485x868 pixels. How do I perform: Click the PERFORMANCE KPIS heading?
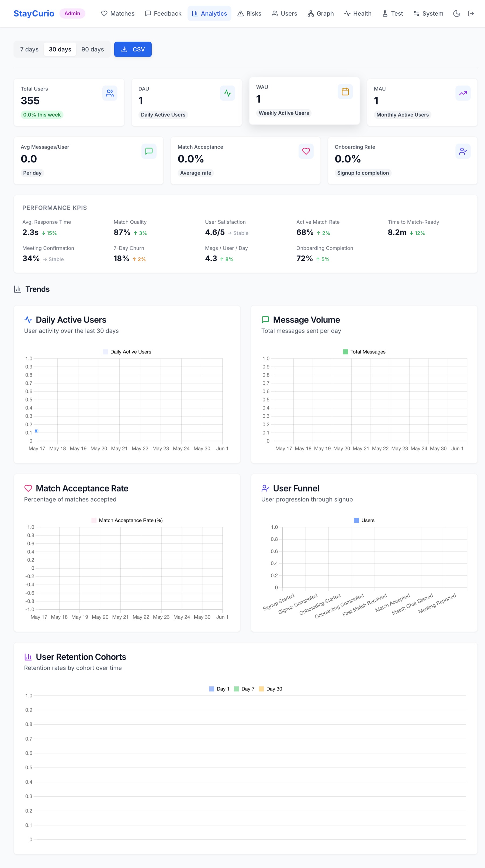pos(54,208)
